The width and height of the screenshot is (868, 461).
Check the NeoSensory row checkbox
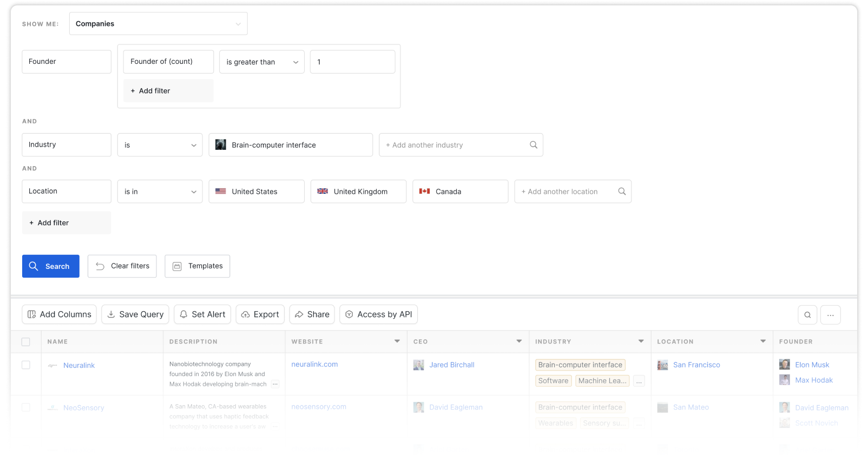tap(26, 407)
